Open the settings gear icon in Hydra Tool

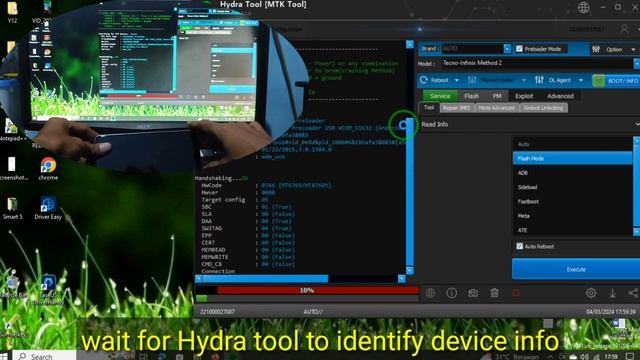tap(591, 293)
